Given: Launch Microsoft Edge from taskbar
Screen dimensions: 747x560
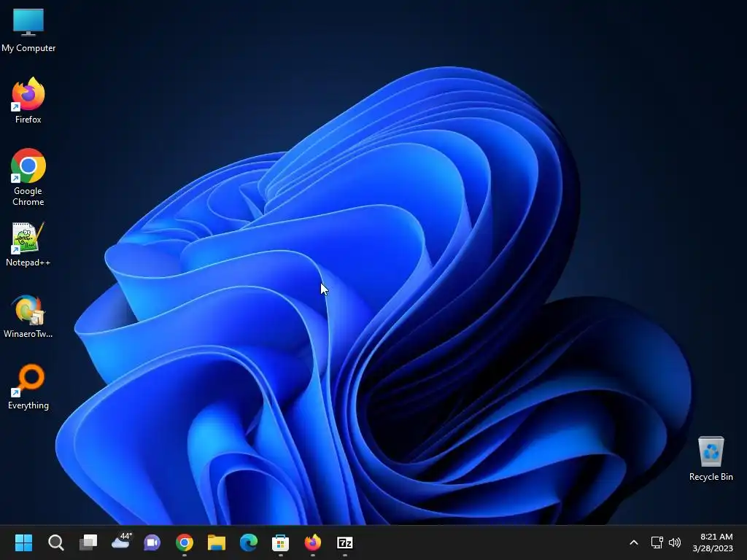Looking at the screenshot, I should tap(249, 542).
